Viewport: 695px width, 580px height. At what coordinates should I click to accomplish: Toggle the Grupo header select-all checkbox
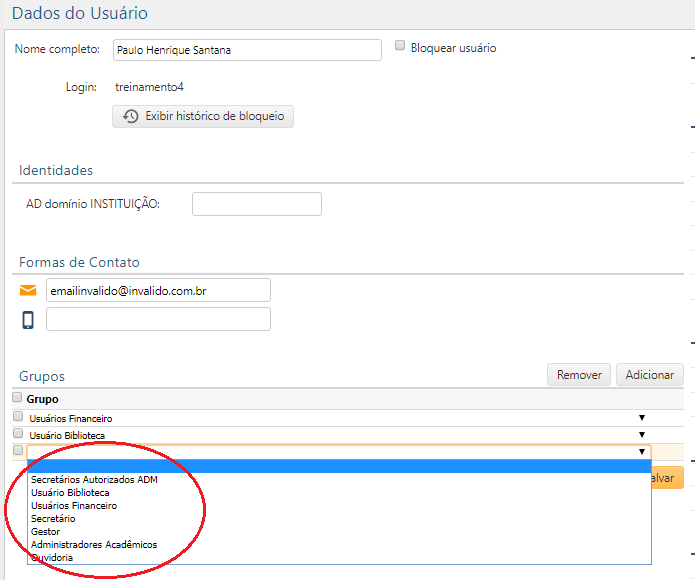(18, 398)
